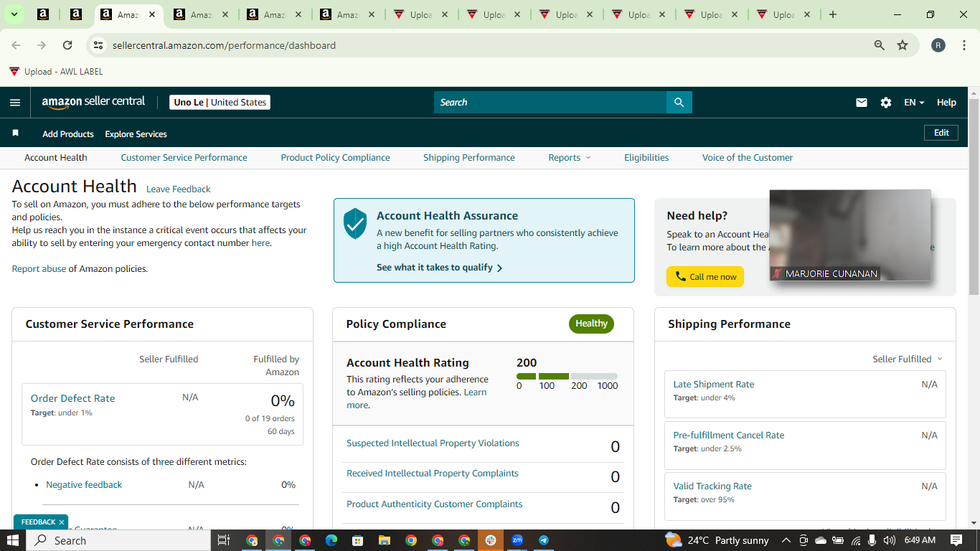Screen dimensions: 980x551
Task: Reload the page in Chrome
Action: [x=67, y=45]
